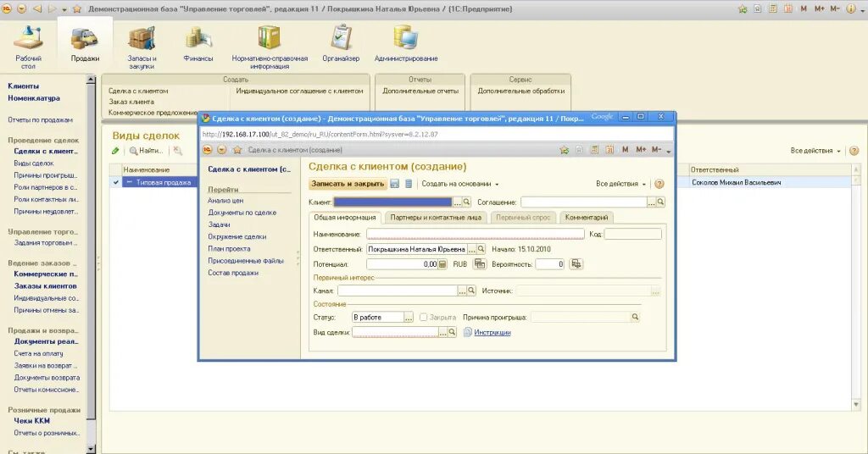This screenshot has width=868, height=454.
Task: Open the Запасы и закупки section
Action: (x=142, y=47)
